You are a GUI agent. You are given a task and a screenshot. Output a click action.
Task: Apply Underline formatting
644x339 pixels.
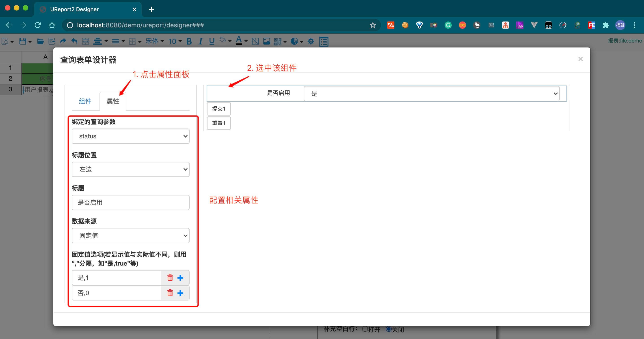point(212,41)
